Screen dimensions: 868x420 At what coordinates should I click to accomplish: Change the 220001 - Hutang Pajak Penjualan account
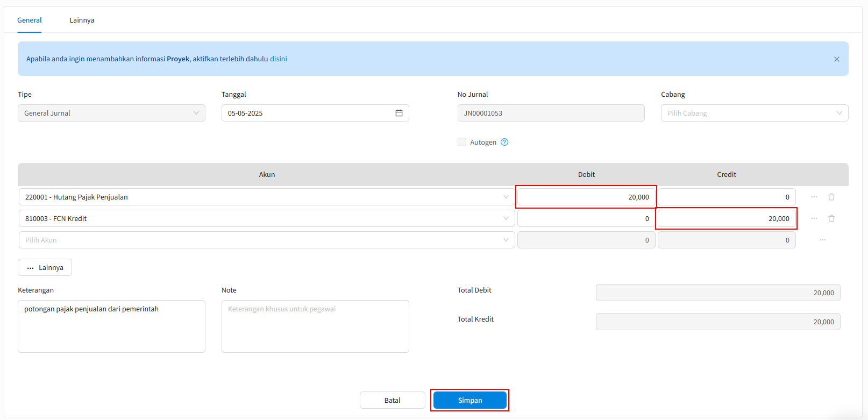(267, 197)
